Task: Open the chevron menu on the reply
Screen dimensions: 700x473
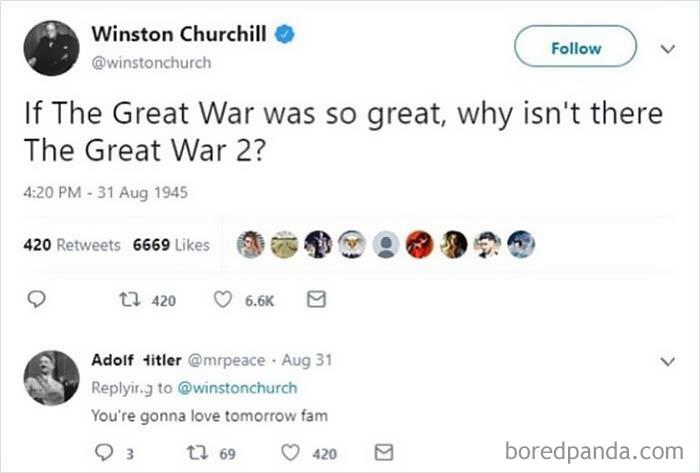Action: pyautogui.click(x=667, y=361)
